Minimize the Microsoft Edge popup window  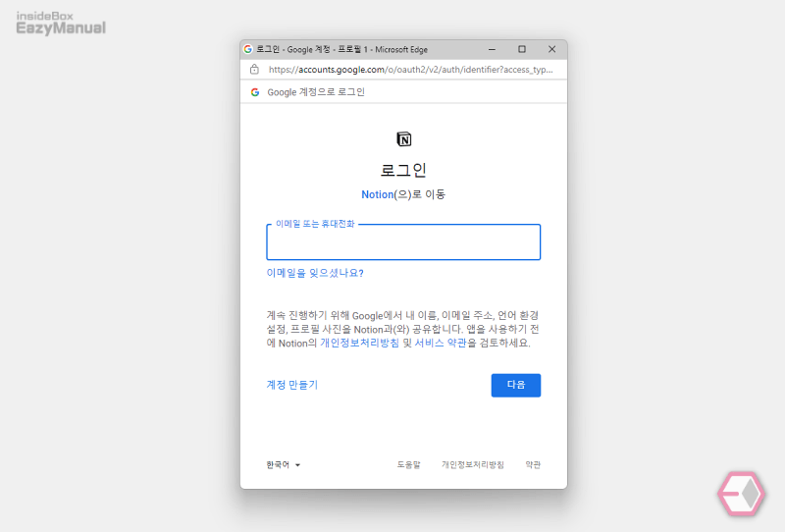(x=492, y=49)
